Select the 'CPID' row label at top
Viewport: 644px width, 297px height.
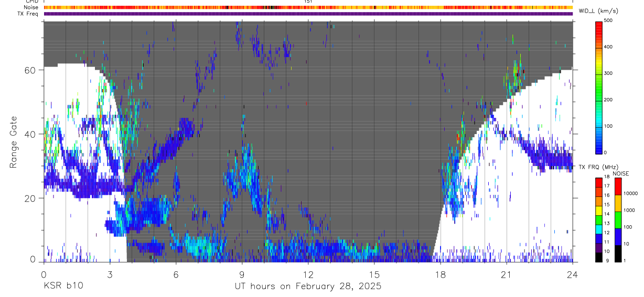[x=31, y=2]
